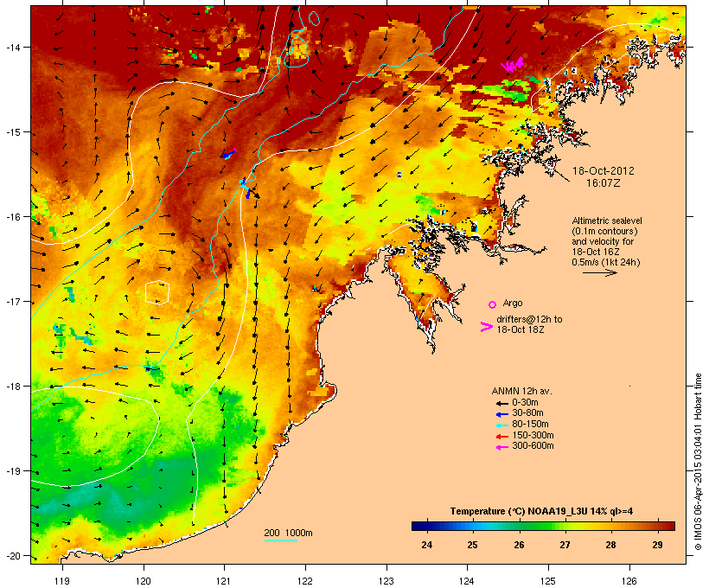Image resolution: width=709 pixels, height=588 pixels.
Task: Click the '18-Oct 16Z' caption line
Action: click(596, 252)
